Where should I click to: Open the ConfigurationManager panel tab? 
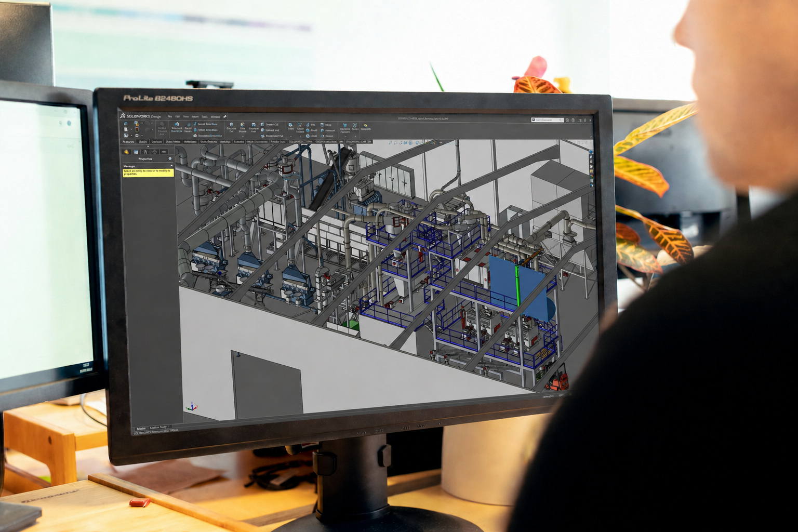[x=145, y=152]
